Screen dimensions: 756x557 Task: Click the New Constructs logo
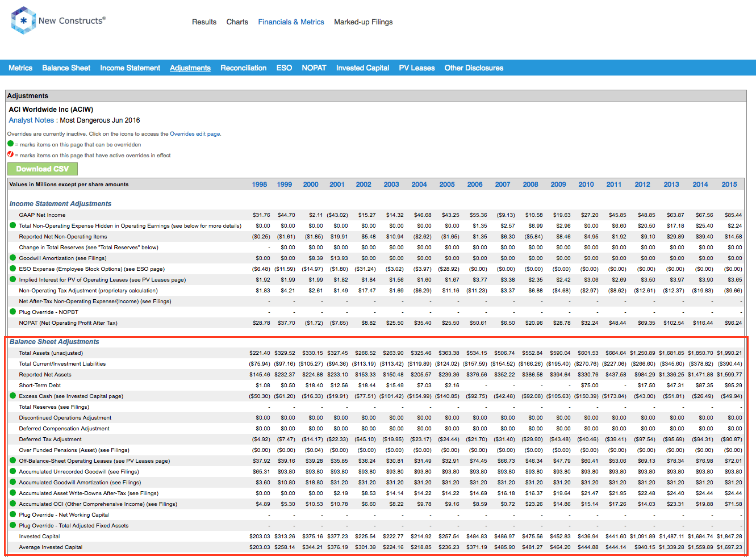pyautogui.click(x=59, y=20)
